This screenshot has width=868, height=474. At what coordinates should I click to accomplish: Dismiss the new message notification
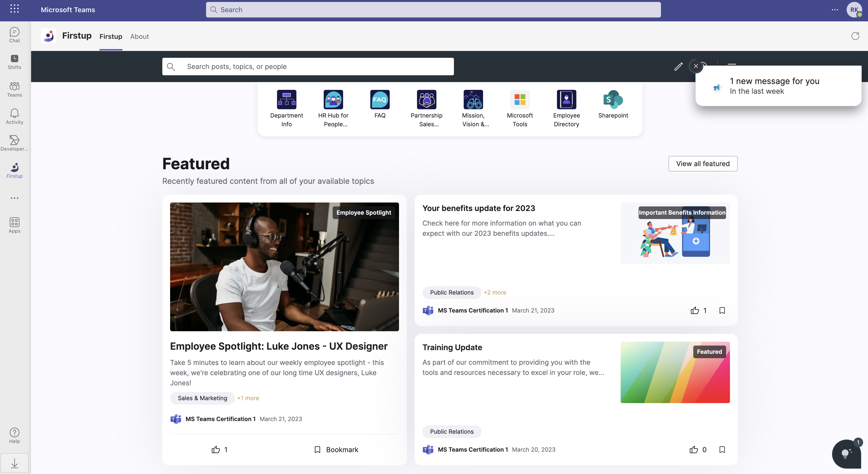click(x=696, y=66)
